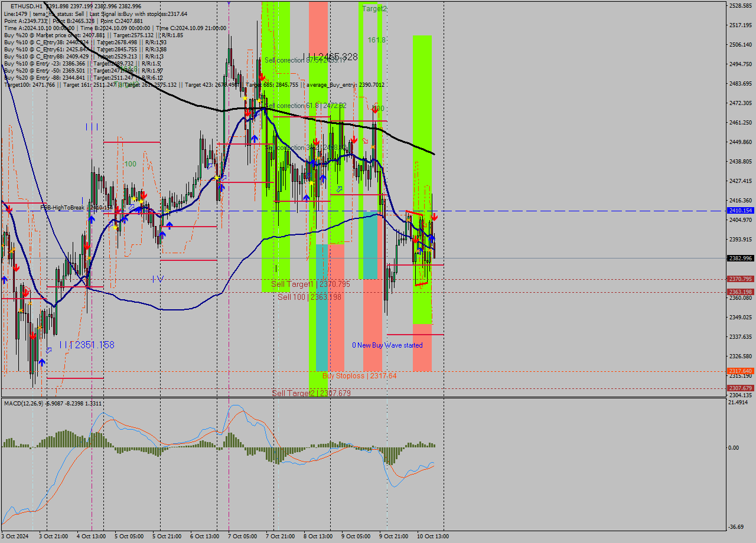This screenshot has width=756, height=543.
Task: Click the 2317.640 orange price tag
Action: (x=741, y=371)
